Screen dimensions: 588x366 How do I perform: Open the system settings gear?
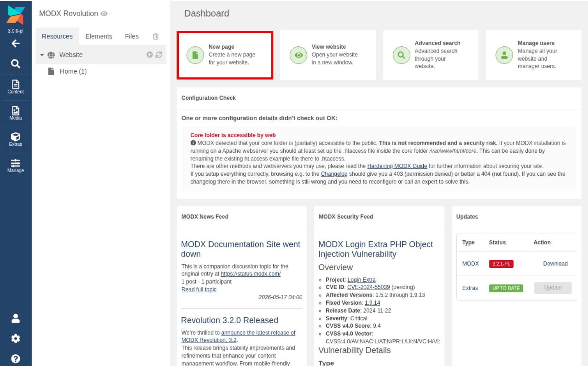[16, 339]
